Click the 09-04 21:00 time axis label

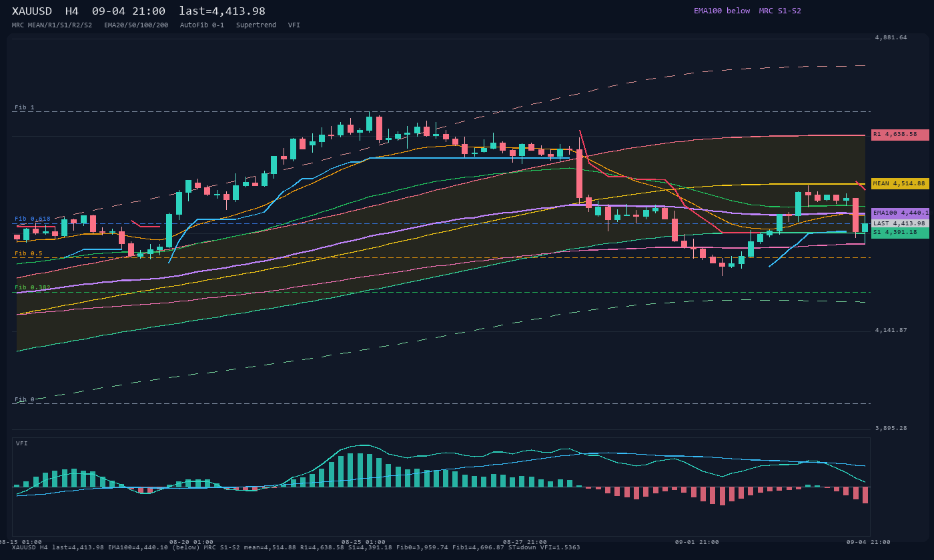click(x=869, y=542)
